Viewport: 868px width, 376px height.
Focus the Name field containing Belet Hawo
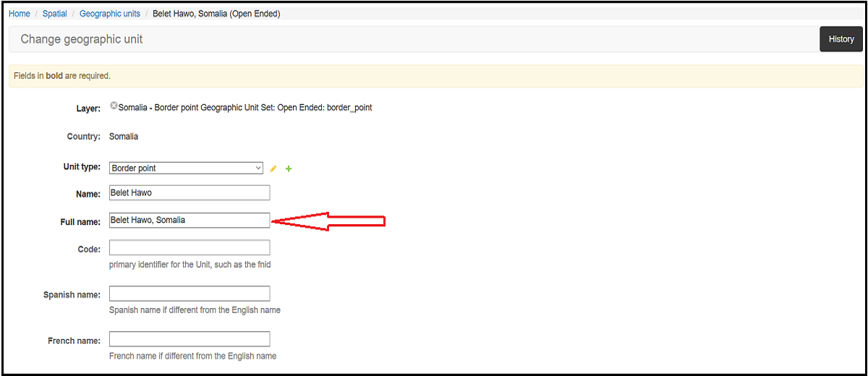tap(190, 192)
